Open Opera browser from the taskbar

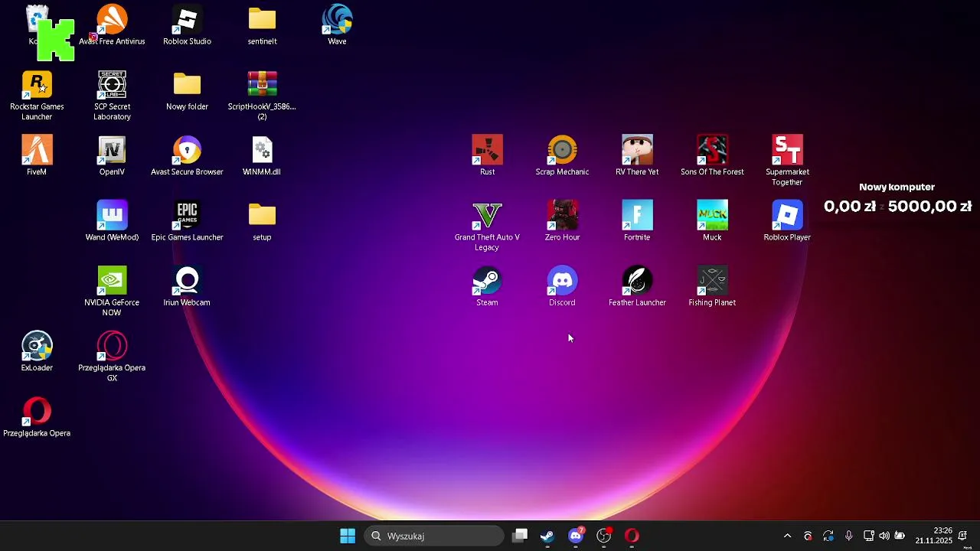coord(632,536)
